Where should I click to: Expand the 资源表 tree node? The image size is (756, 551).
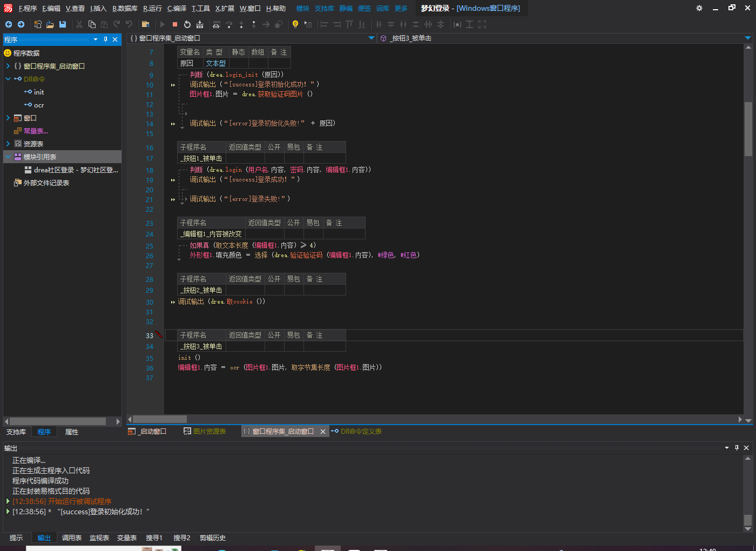coord(8,144)
